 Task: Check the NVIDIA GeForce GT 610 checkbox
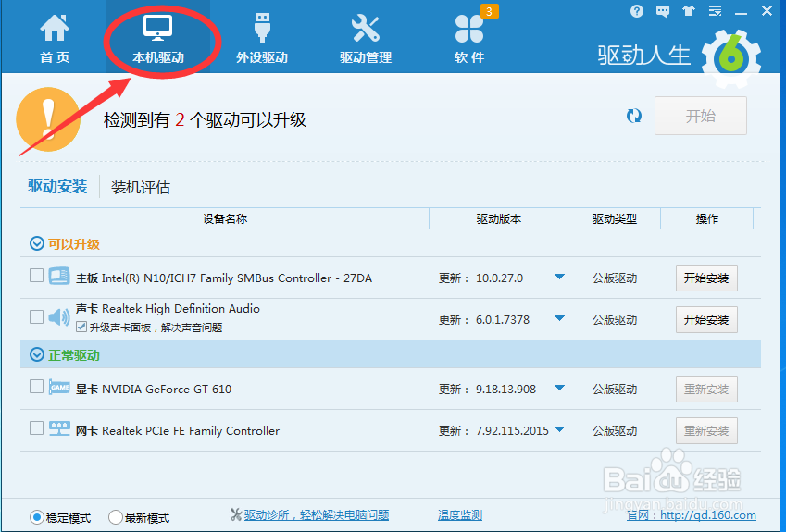[36, 387]
